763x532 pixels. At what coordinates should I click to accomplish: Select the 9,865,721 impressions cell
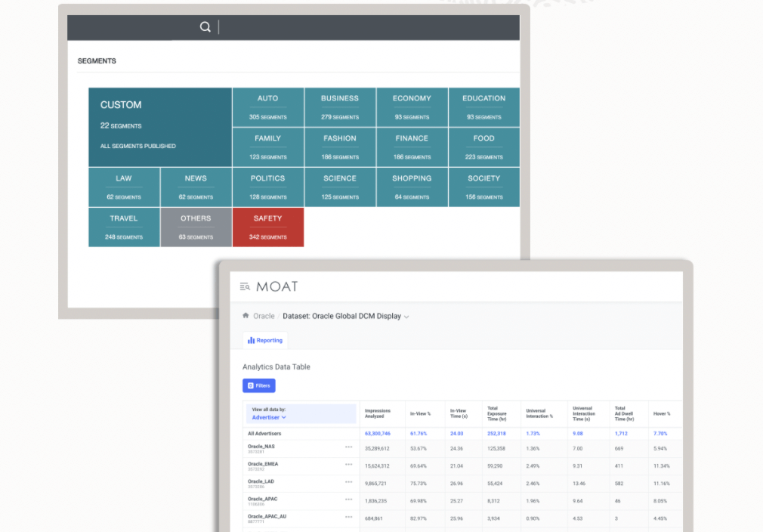point(375,484)
